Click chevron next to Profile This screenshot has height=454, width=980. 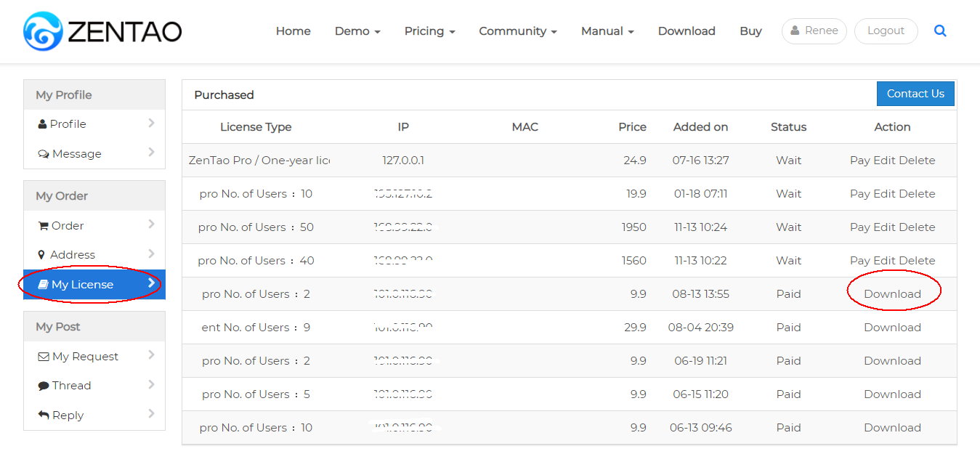151,123
